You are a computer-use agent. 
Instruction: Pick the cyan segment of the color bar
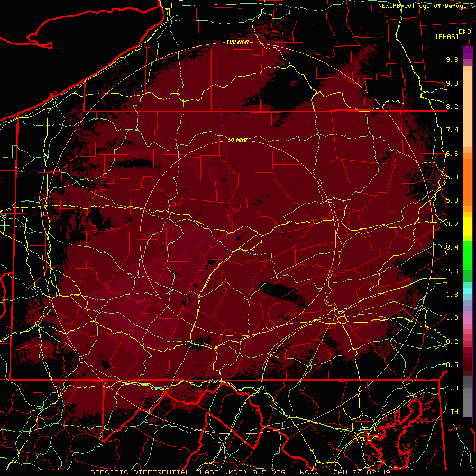click(x=467, y=291)
